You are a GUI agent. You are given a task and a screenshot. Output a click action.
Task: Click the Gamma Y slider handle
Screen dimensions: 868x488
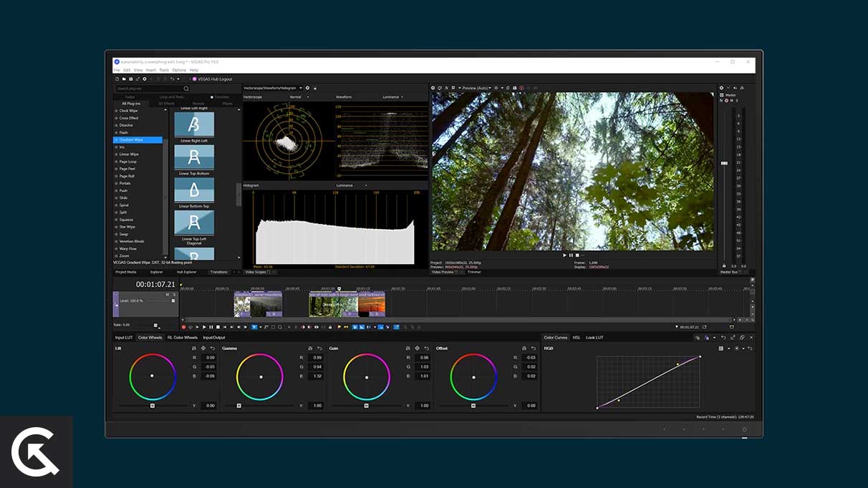pyautogui.click(x=239, y=406)
